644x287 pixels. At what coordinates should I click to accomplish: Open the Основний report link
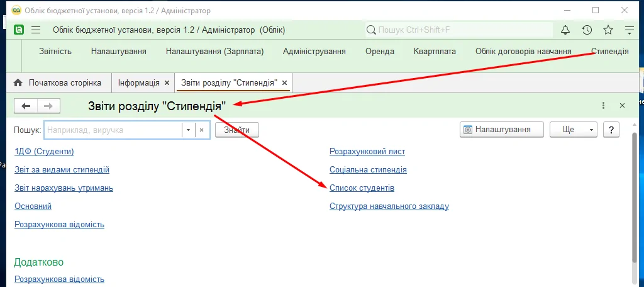[33, 206]
